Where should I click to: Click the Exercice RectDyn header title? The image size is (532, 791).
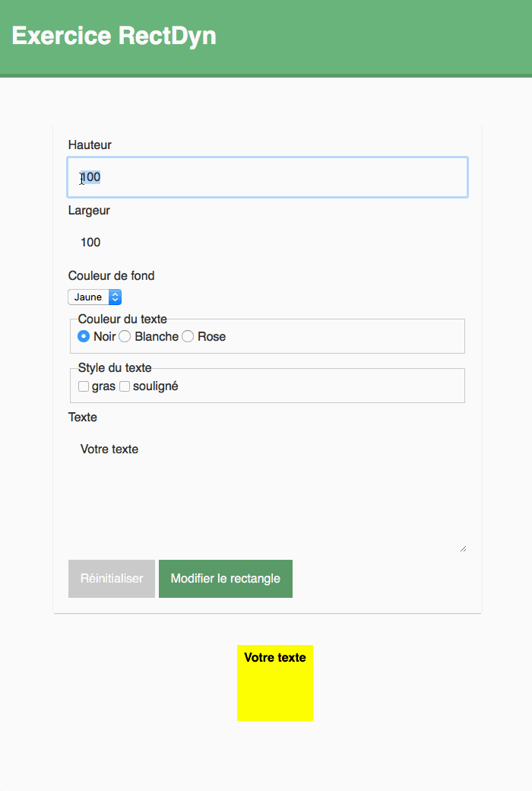click(x=114, y=36)
